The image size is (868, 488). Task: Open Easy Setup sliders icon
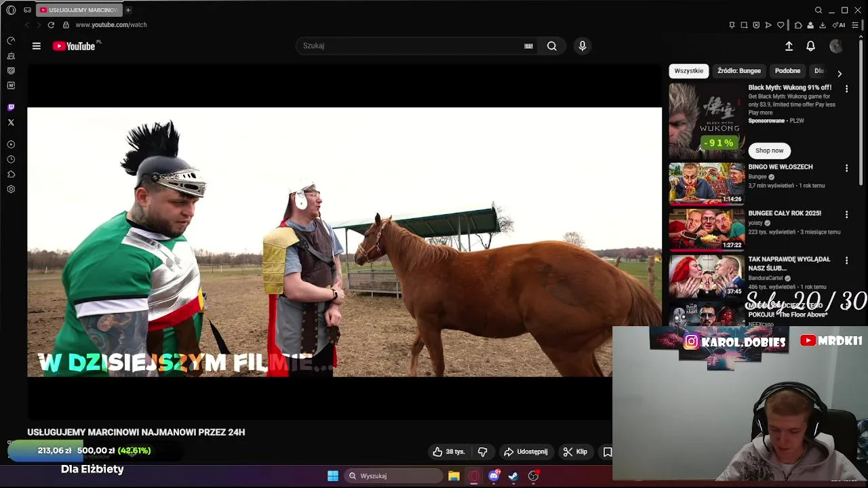(x=855, y=25)
